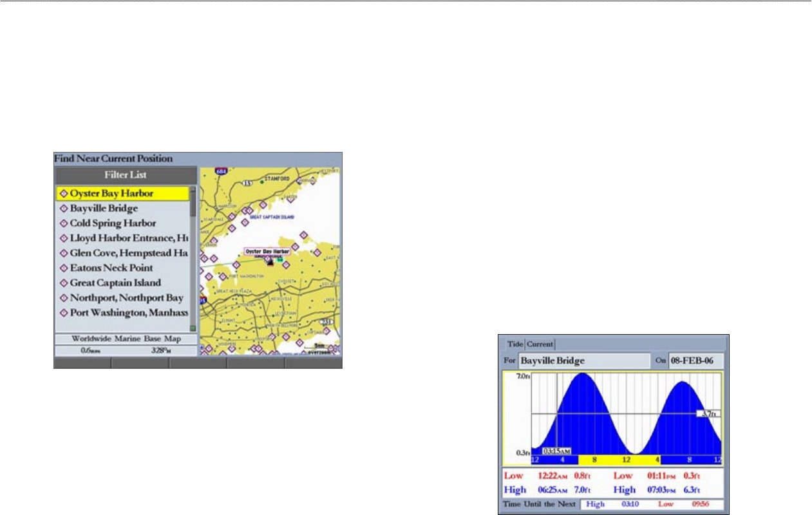
Task: Click the station list scrollbar thumb
Action: [193, 201]
